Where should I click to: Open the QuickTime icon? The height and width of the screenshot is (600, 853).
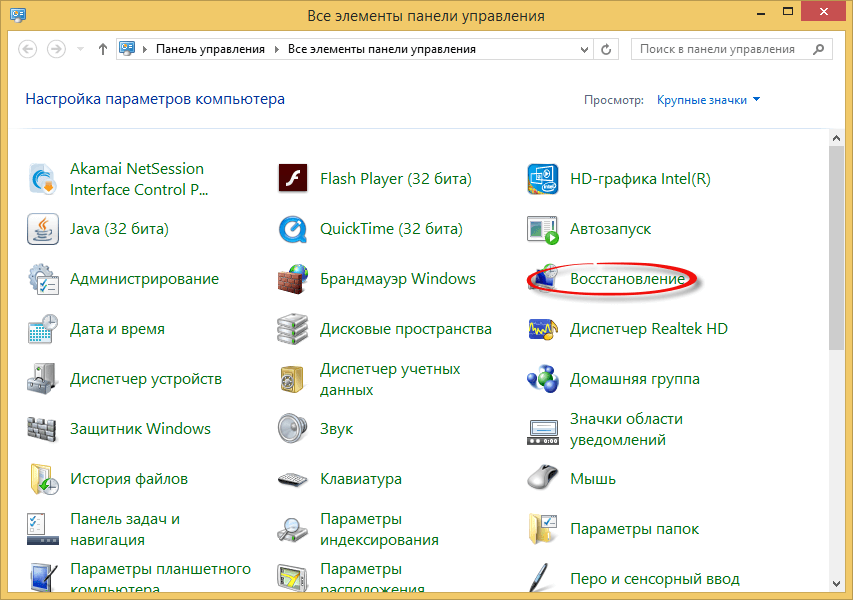(x=293, y=229)
